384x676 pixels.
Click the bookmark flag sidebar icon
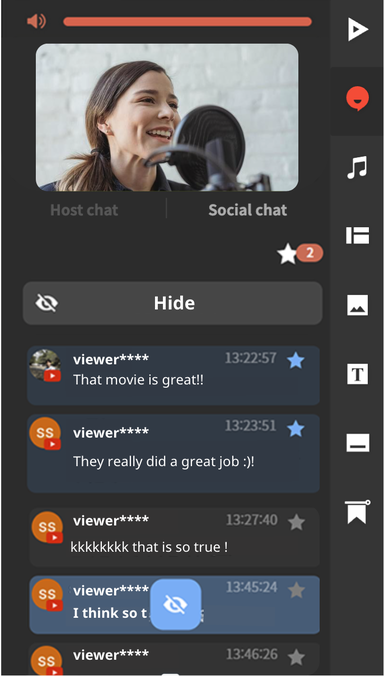pos(357,512)
